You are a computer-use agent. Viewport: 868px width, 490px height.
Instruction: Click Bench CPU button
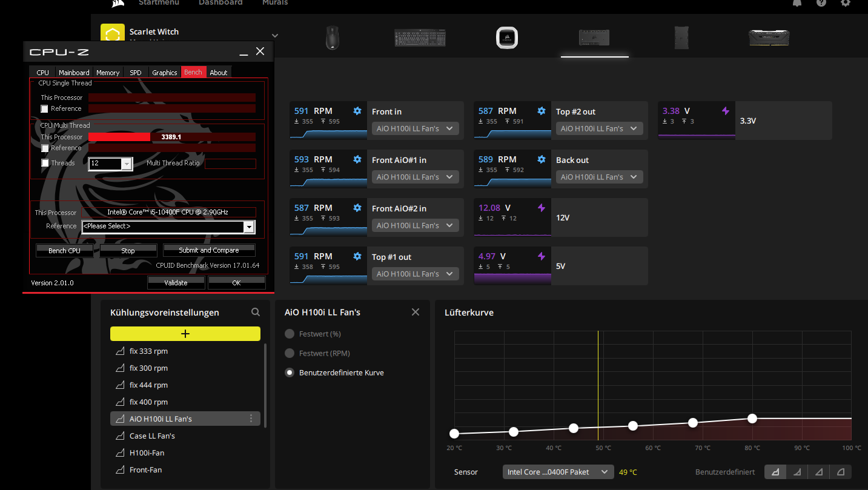tap(64, 250)
